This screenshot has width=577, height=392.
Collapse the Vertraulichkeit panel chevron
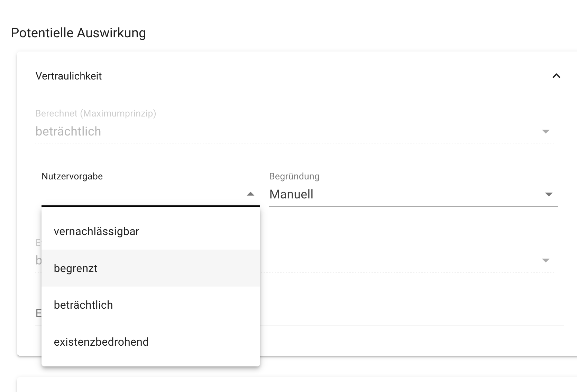(556, 76)
